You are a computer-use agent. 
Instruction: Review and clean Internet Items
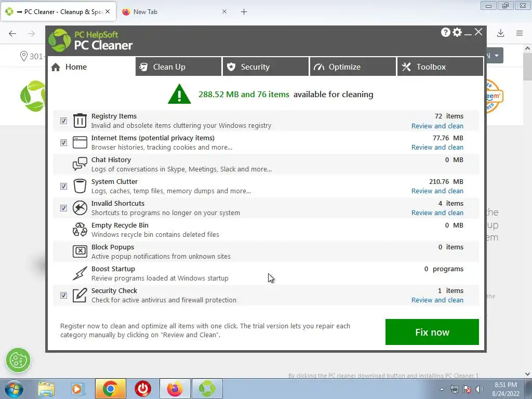[437, 147]
